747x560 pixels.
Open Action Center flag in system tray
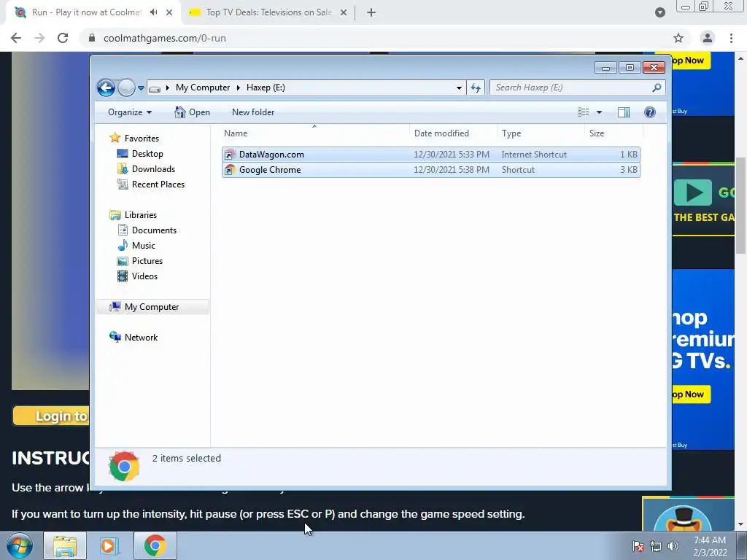tap(638, 546)
